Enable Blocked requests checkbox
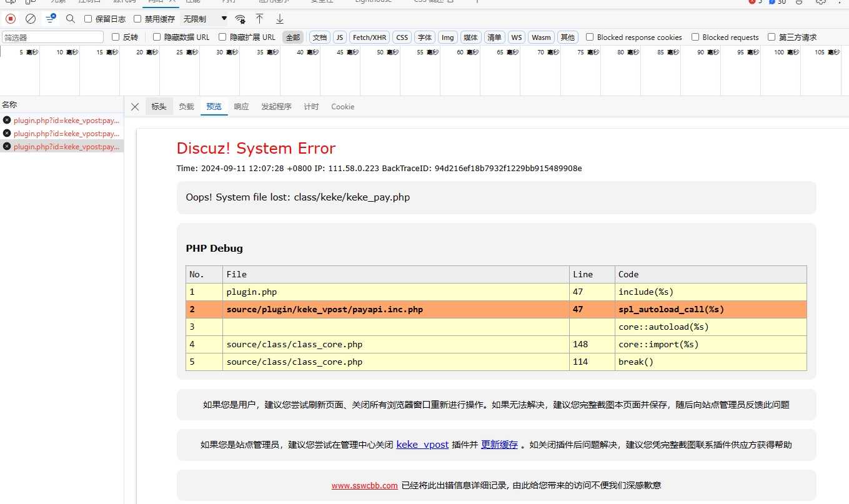Image resolution: width=849 pixels, height=504 pixels. [695, 37]
